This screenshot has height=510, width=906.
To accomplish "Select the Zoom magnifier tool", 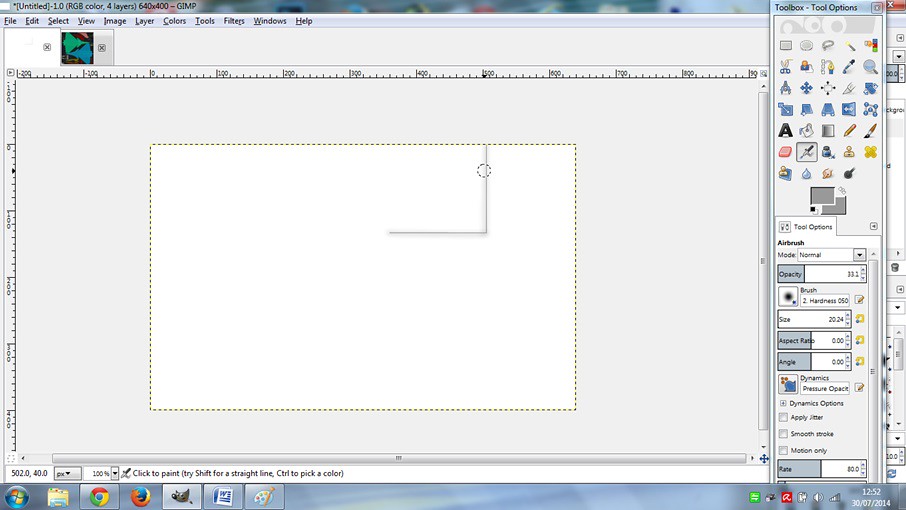I will pyautogui.click(x=871, y=67).
